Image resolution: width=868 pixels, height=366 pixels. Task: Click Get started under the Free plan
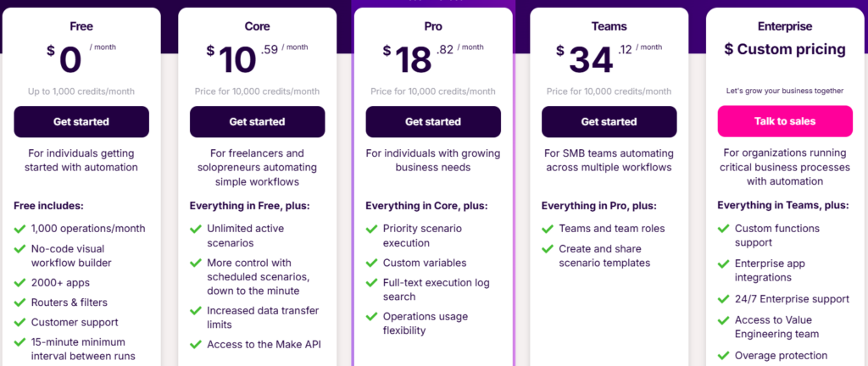click(x=81, y=122)
